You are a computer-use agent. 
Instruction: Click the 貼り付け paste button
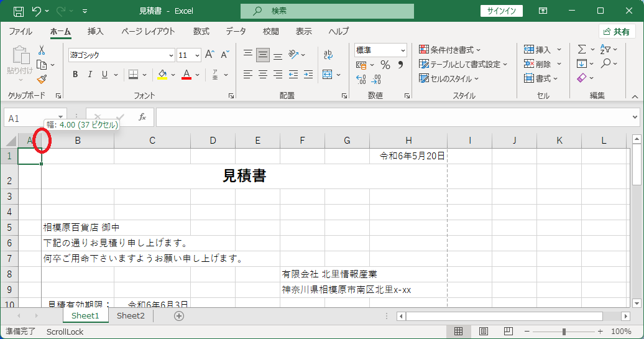(20, 65)
